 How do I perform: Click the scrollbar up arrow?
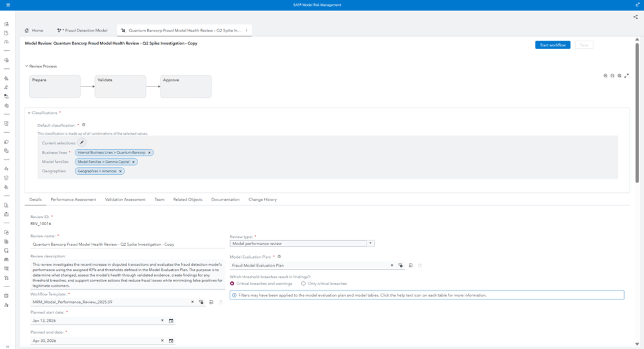pos(637,39)
